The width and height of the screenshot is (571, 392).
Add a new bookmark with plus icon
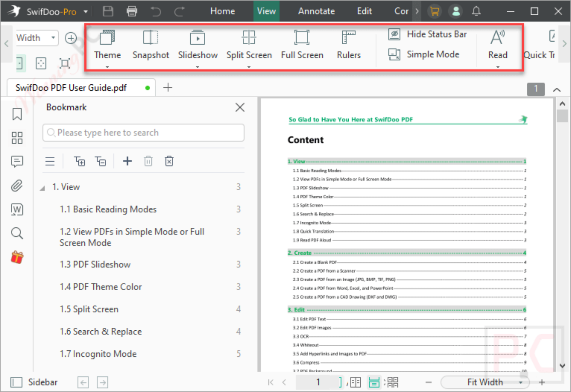click(x=128, y=161)
